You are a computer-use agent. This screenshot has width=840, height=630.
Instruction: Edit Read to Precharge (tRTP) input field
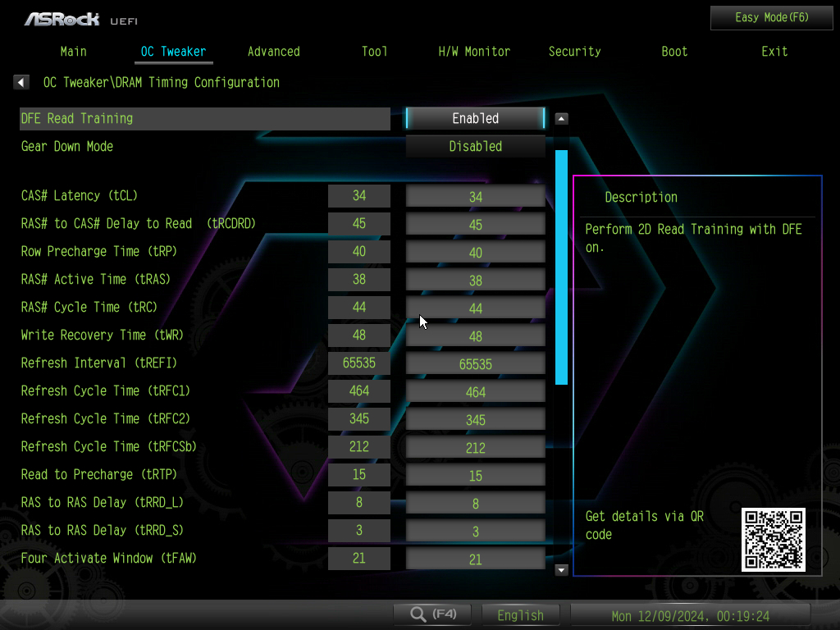pos(475,475)
